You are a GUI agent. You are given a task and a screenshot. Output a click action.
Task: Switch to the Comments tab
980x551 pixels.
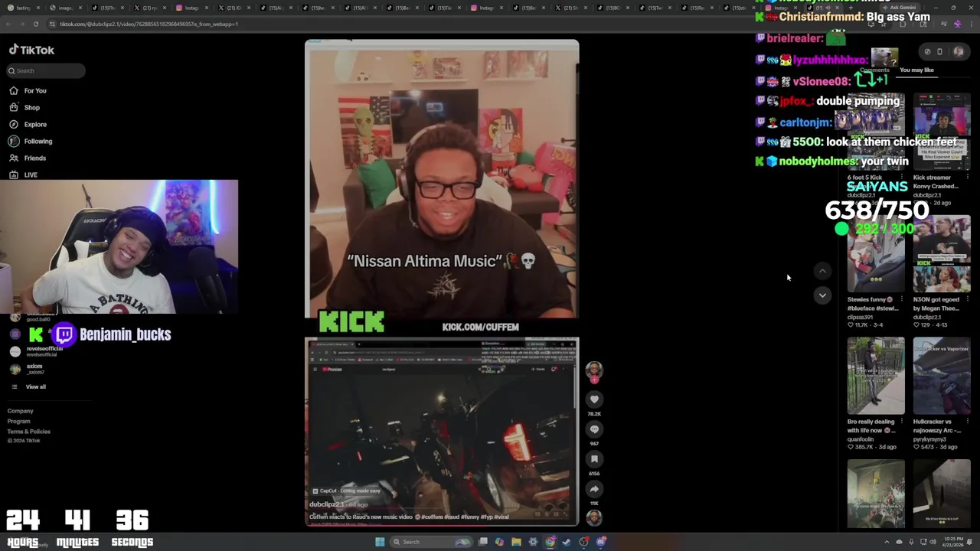click(874, 70)
